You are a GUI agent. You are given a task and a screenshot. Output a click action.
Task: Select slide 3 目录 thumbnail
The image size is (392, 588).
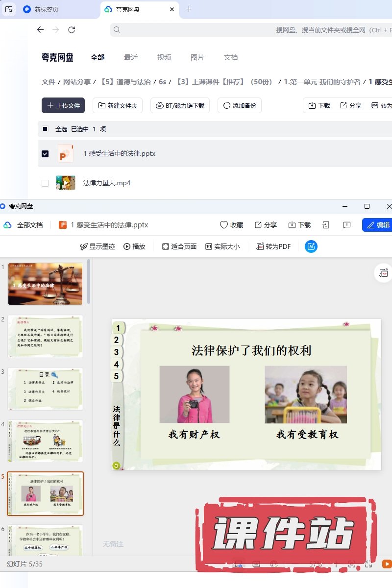pos(46,389)
